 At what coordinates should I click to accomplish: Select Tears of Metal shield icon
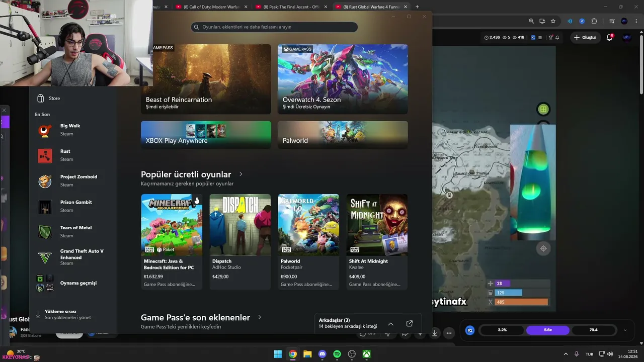click(x=45, y=232)
